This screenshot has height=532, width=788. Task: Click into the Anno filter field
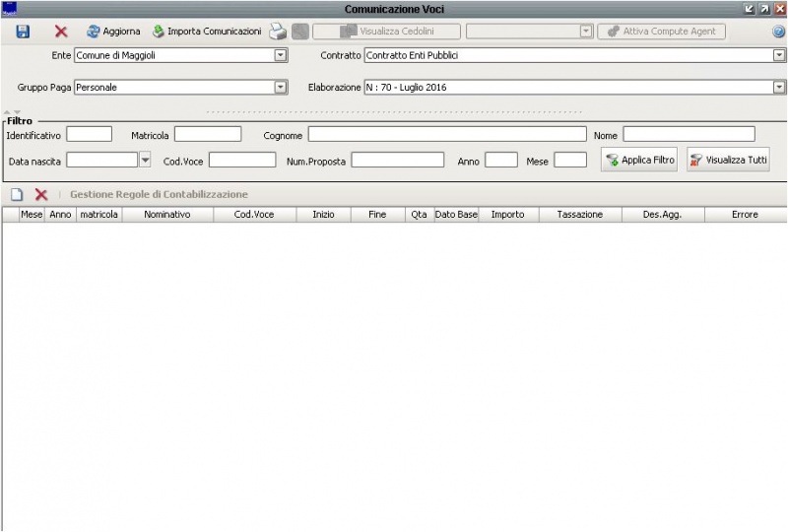pyautogui.click(x=501, y=160)
